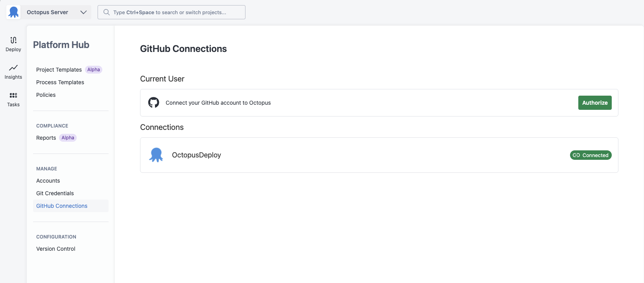Image resolution: width=644 pixels, height=283 pixels.
Task: Select GitHub Connections in sidebar
Action: [x=71, y=206]
